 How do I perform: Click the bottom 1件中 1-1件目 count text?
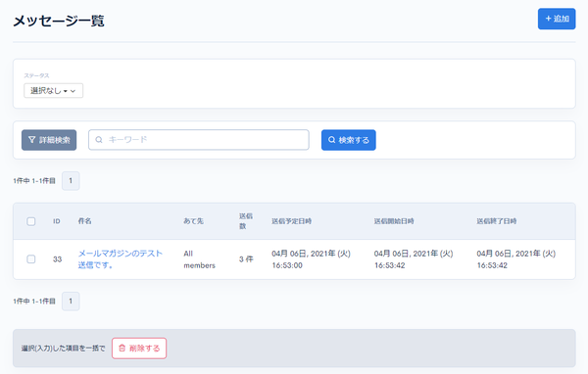34,302
